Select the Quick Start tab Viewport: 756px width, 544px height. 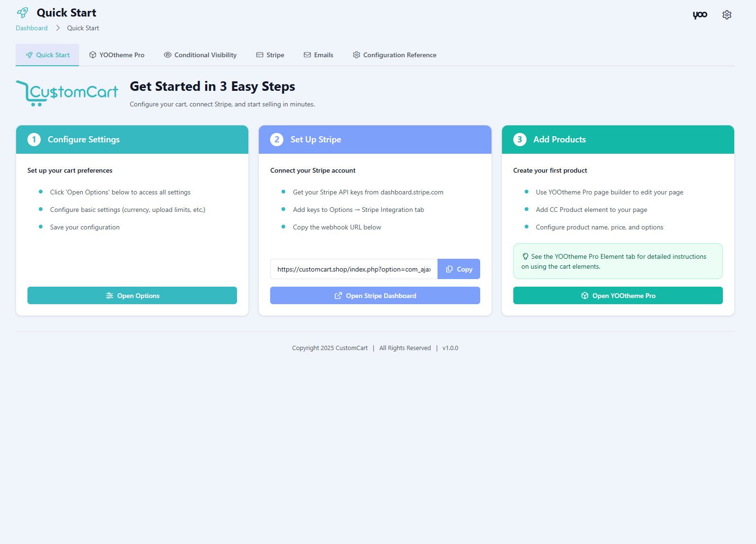pos(47,55)
